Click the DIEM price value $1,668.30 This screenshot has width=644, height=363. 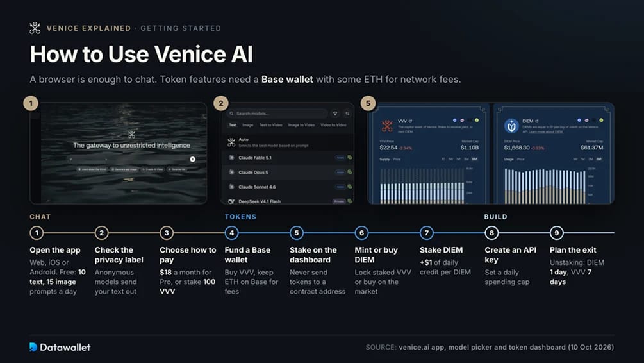[x=516, y=148]
